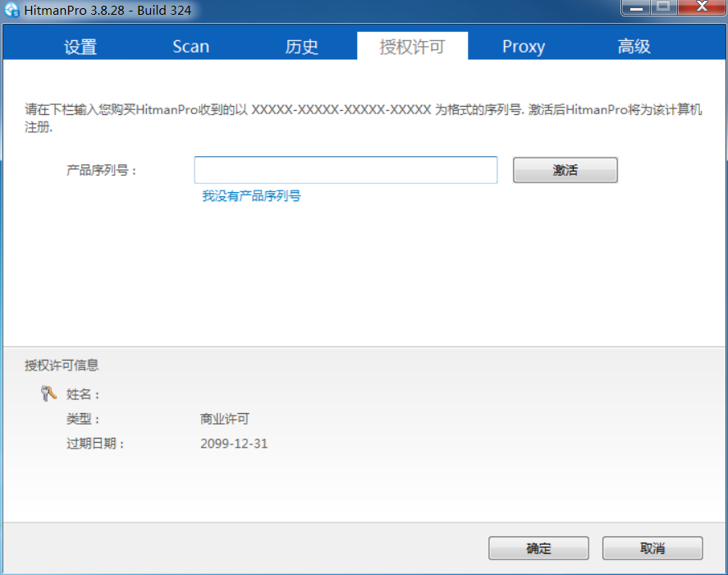Click the 过期日期 label
728x575 pixels.
coord(95,444)
